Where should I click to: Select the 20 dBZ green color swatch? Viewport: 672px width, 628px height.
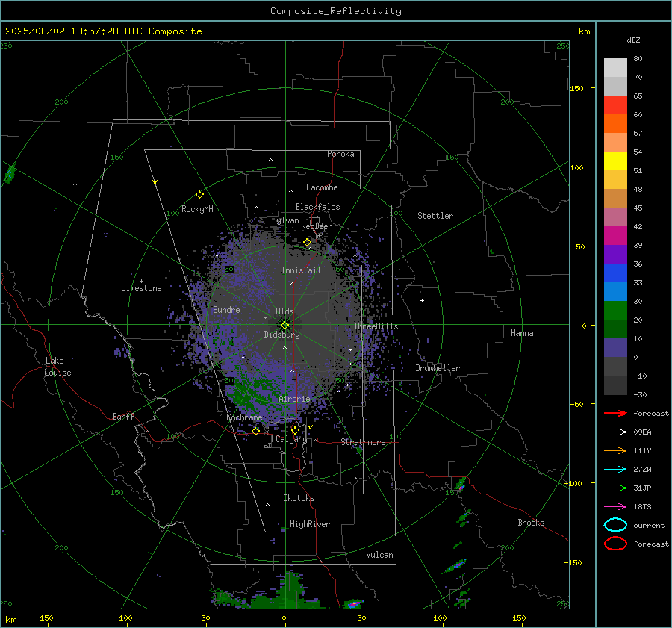tap(615, 311)
